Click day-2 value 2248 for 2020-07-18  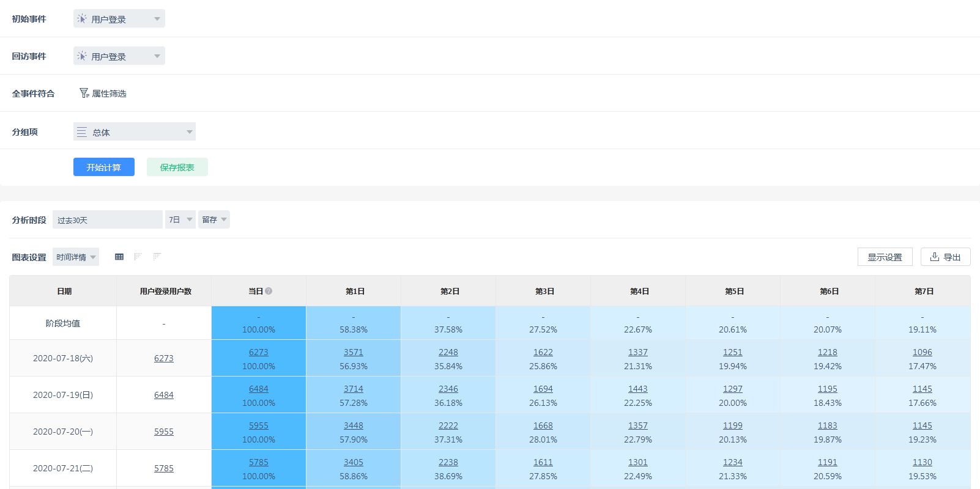[x=448, y=352]
